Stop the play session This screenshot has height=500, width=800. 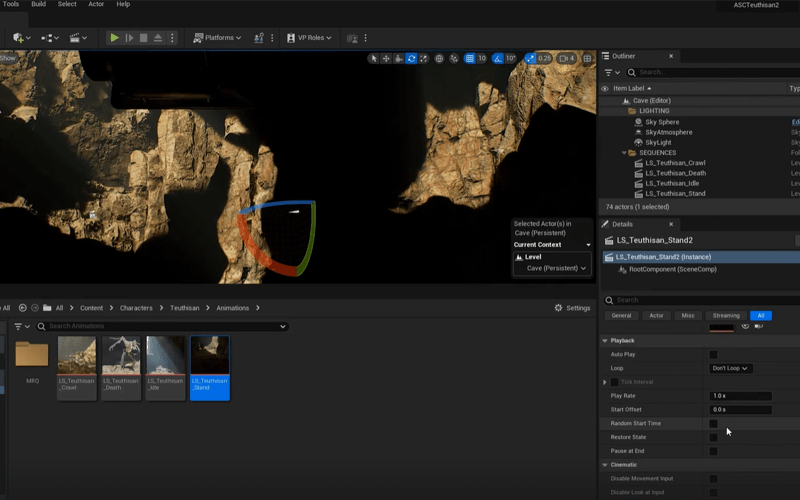pyautogui.click(x=143, y=38)
